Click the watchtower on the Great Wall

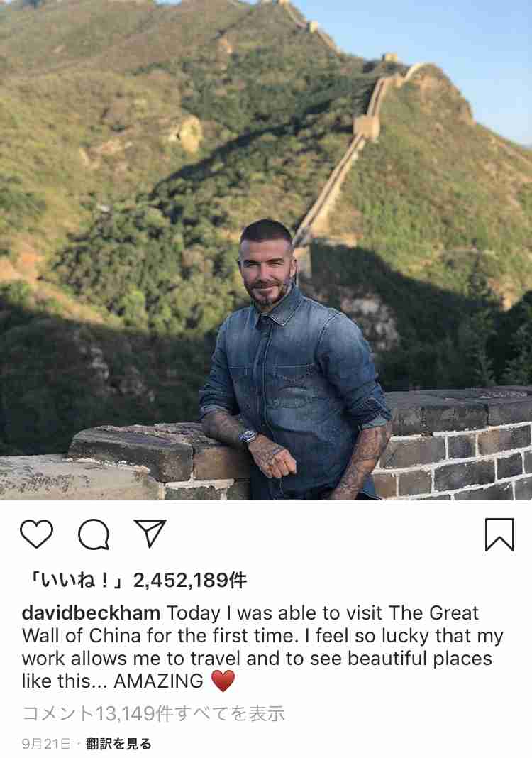tap(366, 128)
